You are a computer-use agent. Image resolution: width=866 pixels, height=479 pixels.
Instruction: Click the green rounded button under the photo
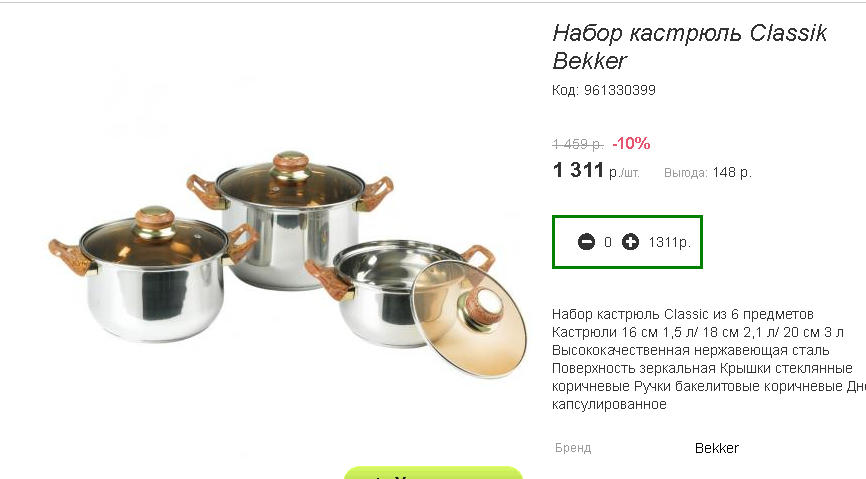click(433, 473)
